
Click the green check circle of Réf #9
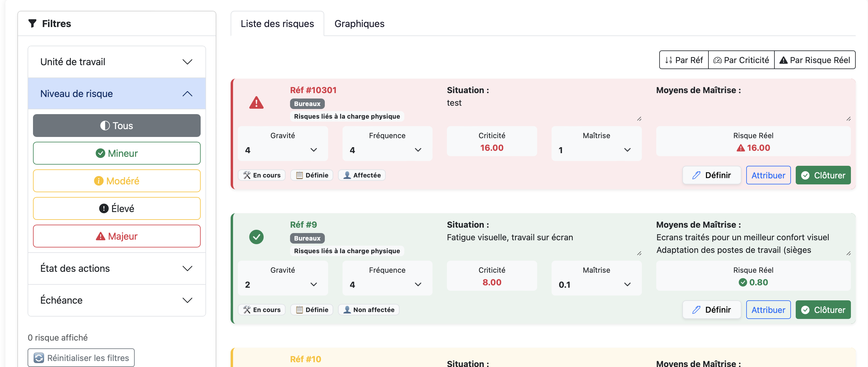tap(256, 237)
